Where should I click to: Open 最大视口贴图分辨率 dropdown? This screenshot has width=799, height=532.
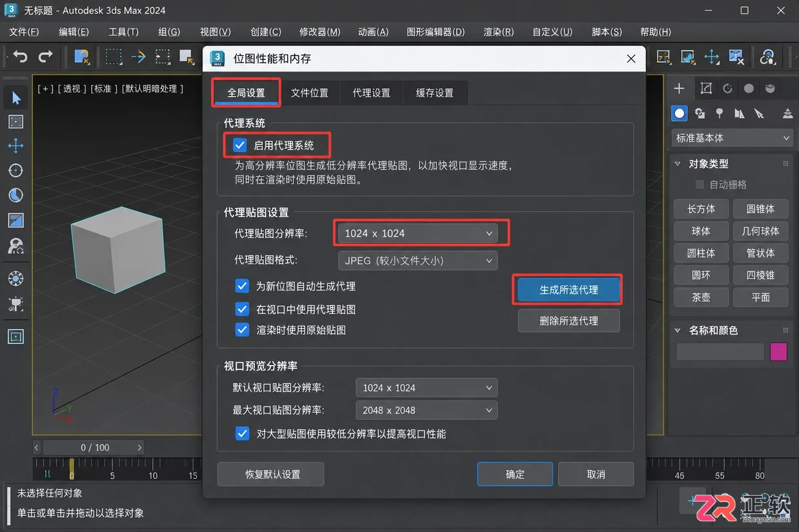point(427,410)
